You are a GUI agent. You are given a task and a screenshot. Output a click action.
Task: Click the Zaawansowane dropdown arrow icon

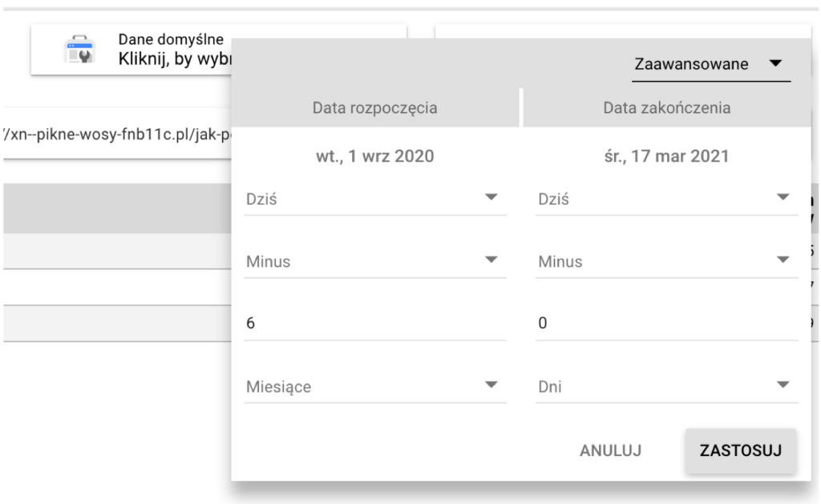tap(775, 63)
